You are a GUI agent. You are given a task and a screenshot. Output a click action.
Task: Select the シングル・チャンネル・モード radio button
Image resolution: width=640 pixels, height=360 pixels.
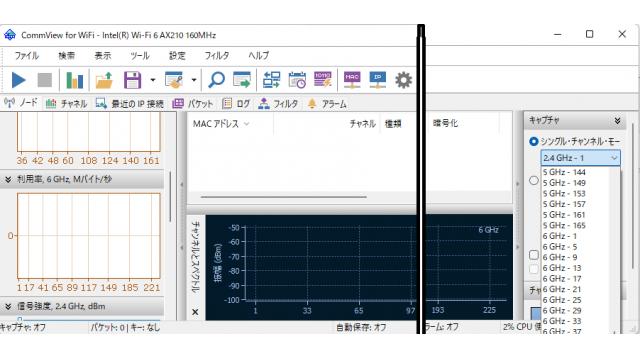coord(533,142)
